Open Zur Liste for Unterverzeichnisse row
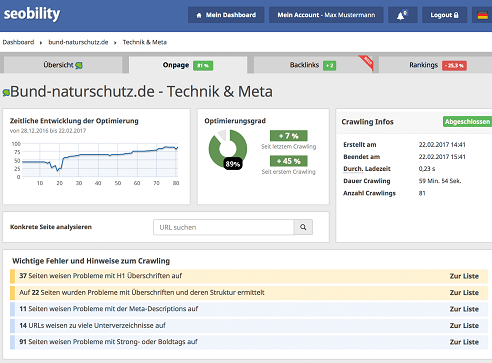492x363 pixels. coord(464,326)
